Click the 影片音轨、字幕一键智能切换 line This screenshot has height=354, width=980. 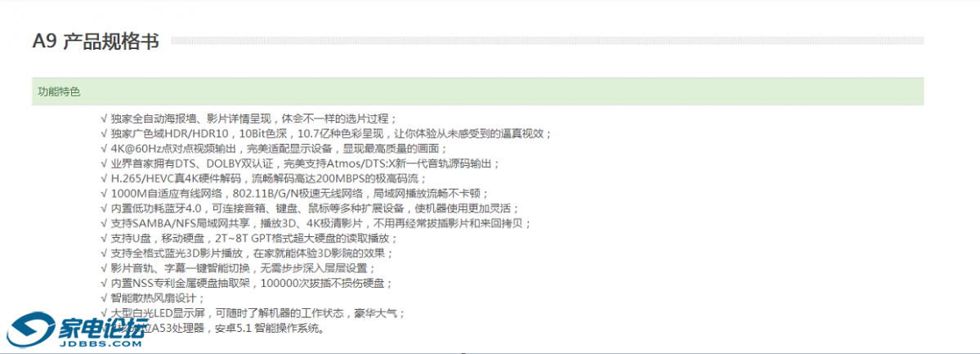(239, 268)
